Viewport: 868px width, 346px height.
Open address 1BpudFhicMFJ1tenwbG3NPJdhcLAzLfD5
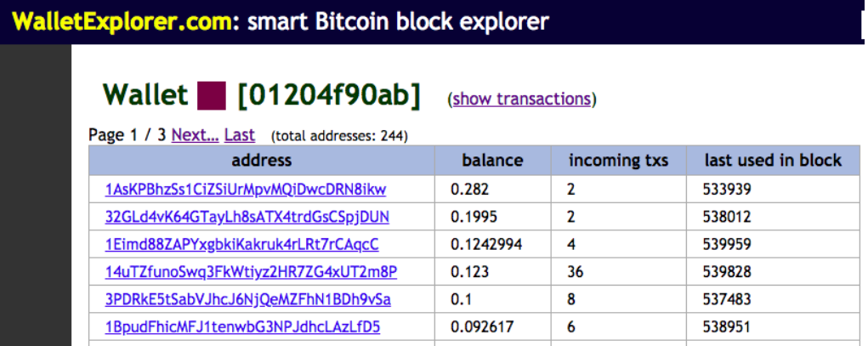(x=242, y=327)
